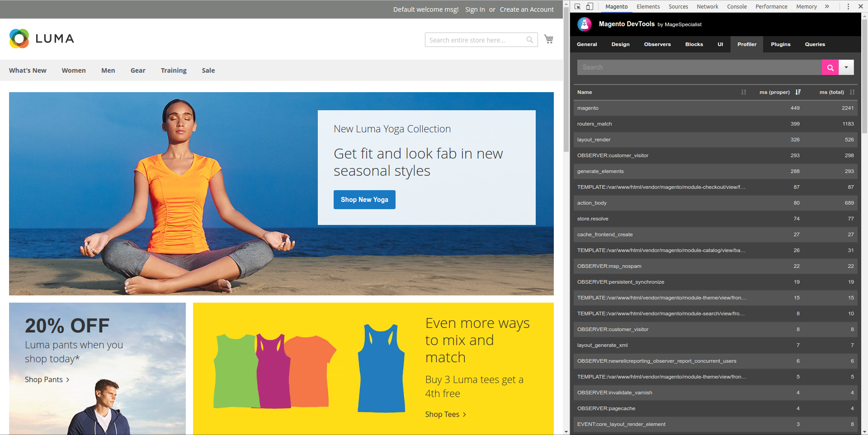
Task: Select the module-checkout TEMPLATE row
Action: (x=716, y=187)
